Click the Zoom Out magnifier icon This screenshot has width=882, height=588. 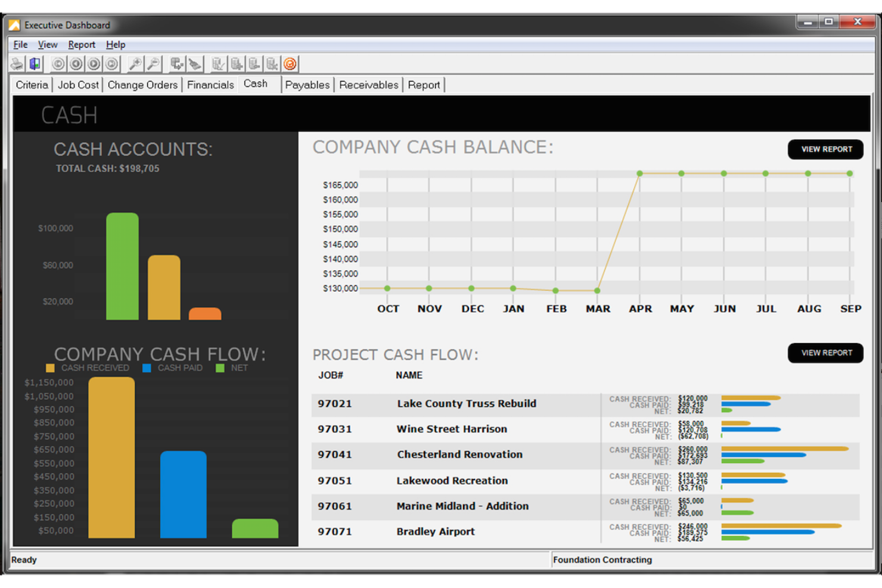click(154, 64)
